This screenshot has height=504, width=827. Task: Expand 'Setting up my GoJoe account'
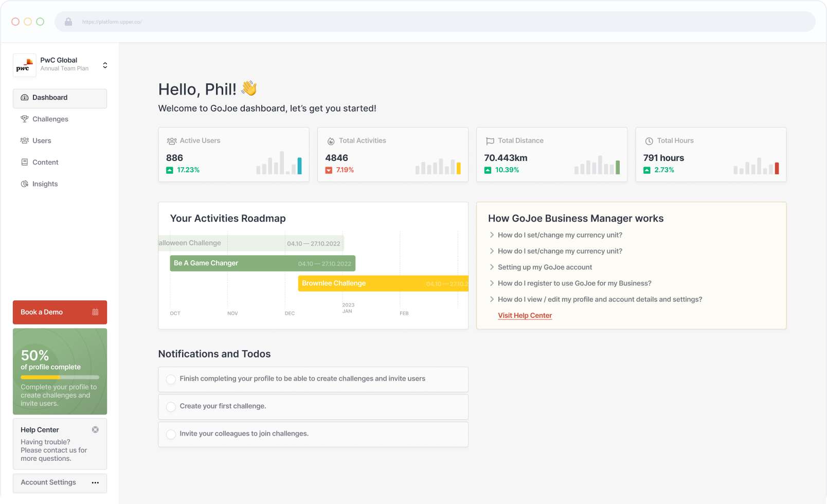[x=545, y=267]
